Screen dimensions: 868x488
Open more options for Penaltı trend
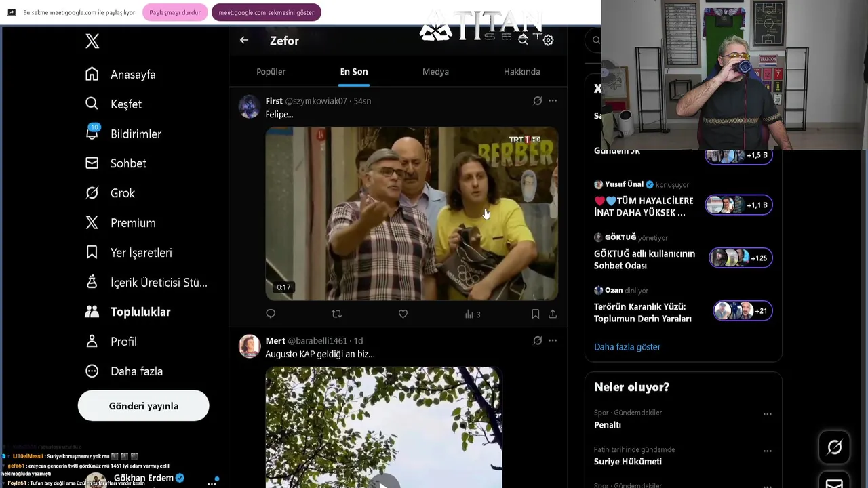pyautogui.click(x=767, y=414)
